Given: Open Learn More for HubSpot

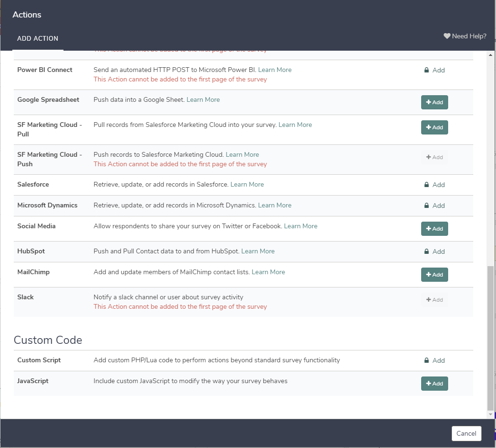Looking at the screenshot, I should coord(258,251).
